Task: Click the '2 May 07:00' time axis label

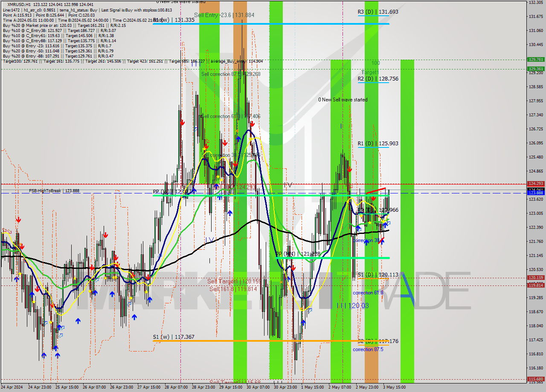Action: [x=340, y=388]
